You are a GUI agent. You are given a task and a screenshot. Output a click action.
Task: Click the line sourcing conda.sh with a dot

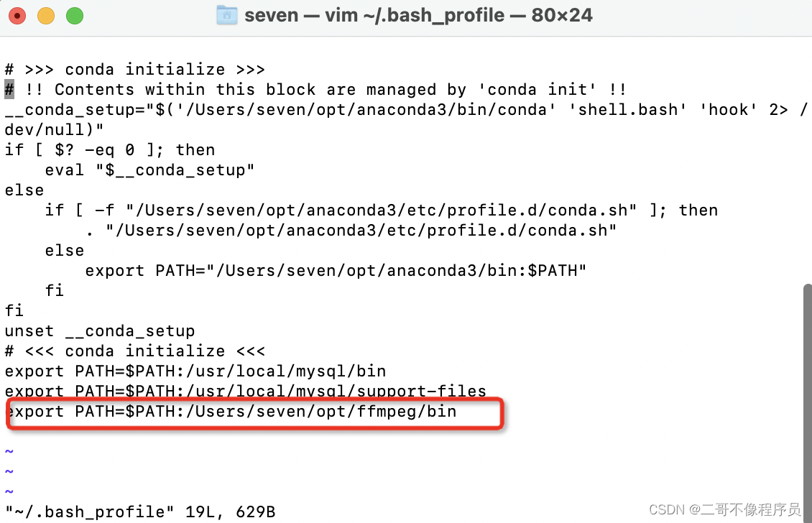351,231
